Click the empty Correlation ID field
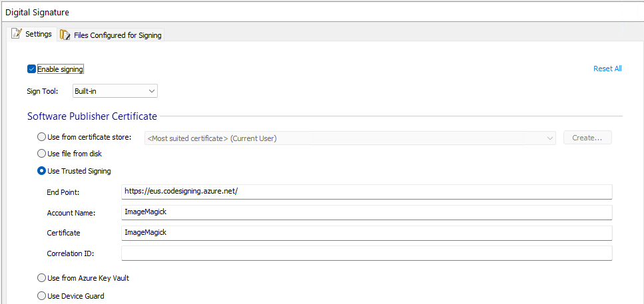 click(366, 253)
